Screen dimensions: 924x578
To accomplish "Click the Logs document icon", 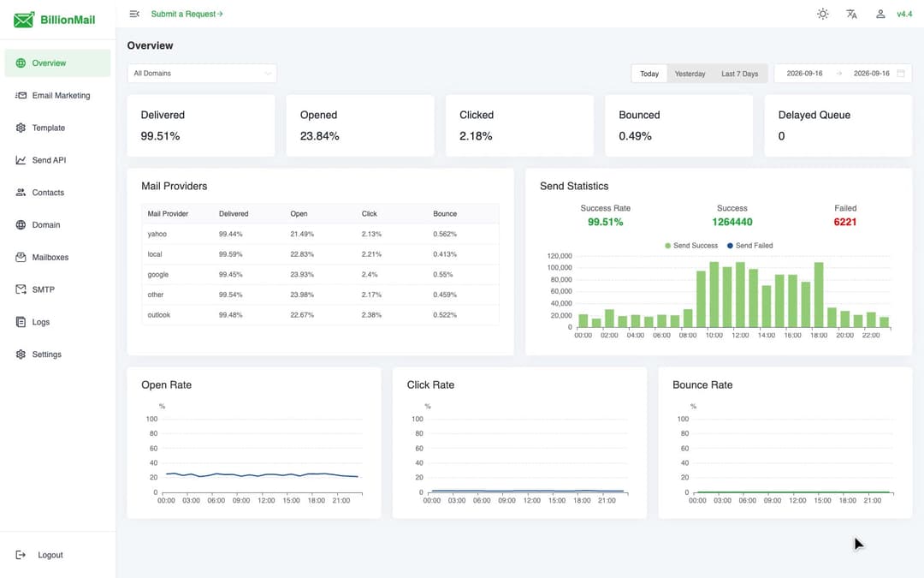I will click(21, 322).
